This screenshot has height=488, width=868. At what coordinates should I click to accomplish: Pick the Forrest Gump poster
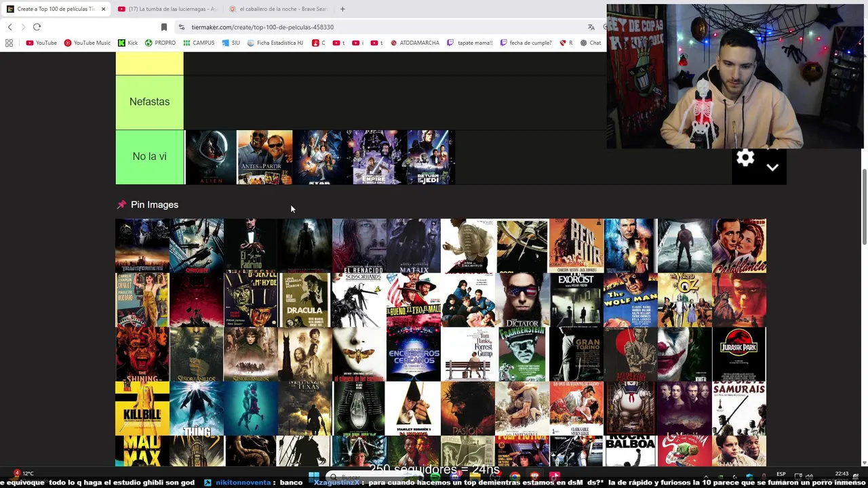468,354
